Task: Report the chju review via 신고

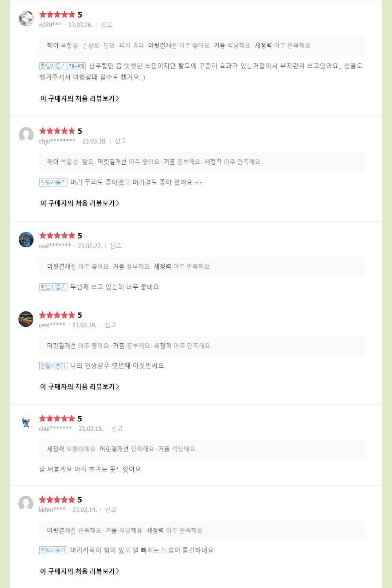Action: [120, 141]
